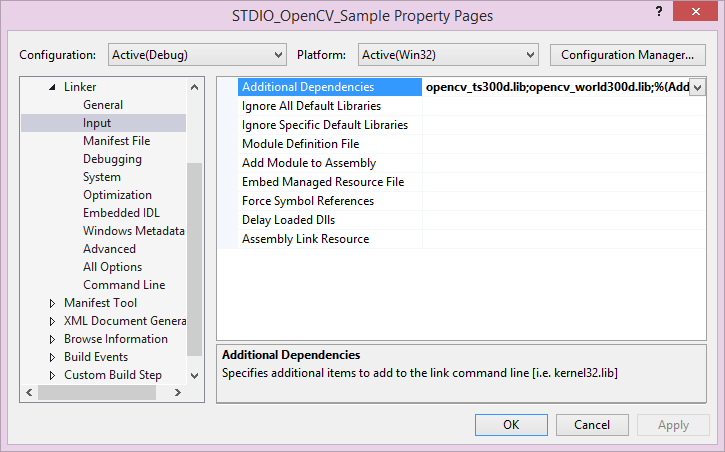Image resolution: width=725 pixels, height=452 pixels.
Task: Expand the Manifest Tool node
Action: tap(52, 303)
